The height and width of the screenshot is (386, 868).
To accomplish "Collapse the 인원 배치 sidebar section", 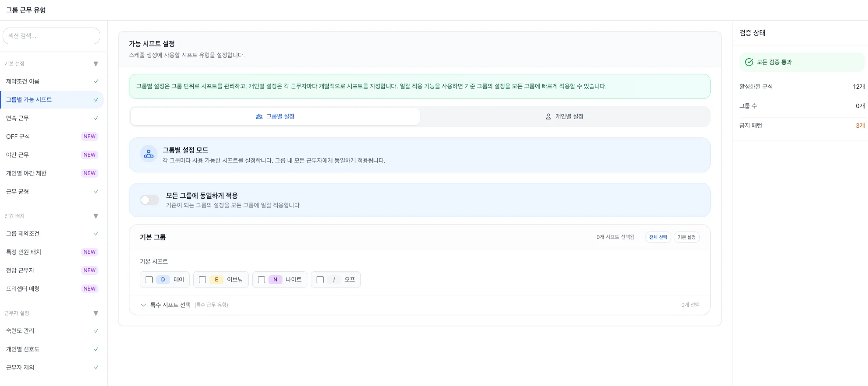I will click(96, 216).
